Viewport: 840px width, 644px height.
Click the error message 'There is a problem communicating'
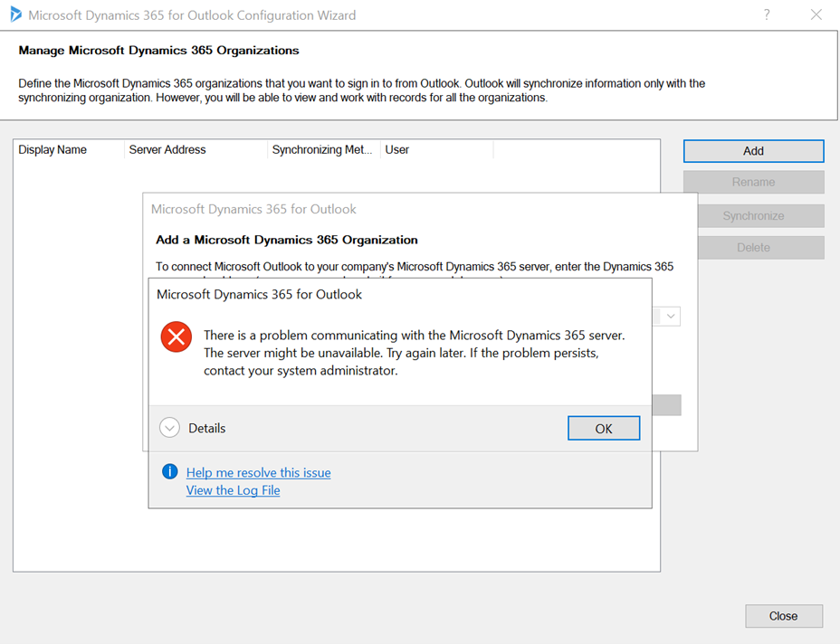(414, 353)
